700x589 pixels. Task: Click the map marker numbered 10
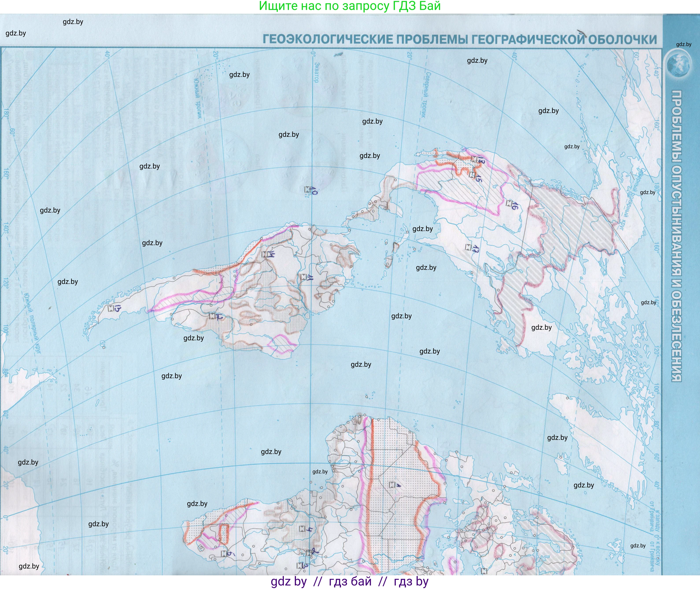(x=307, y=190)
